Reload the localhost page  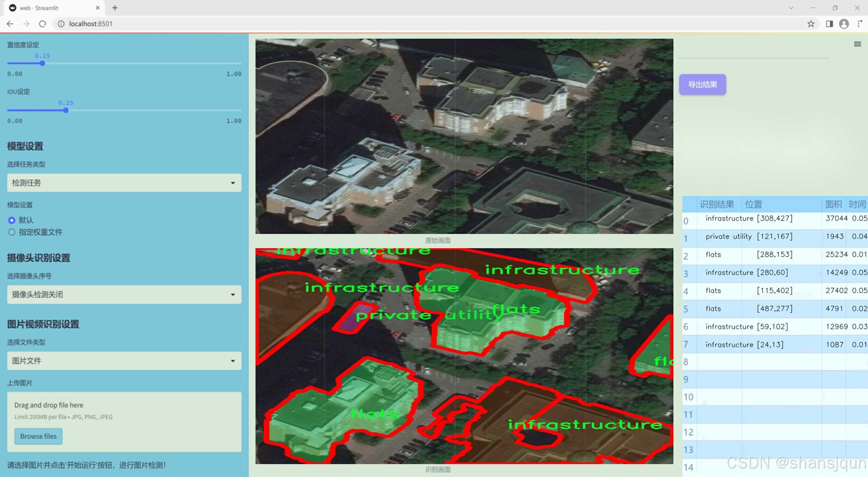tap(43, 24)
